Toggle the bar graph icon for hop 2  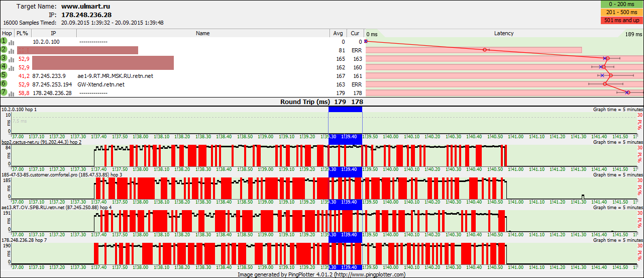tap(12, 51)
